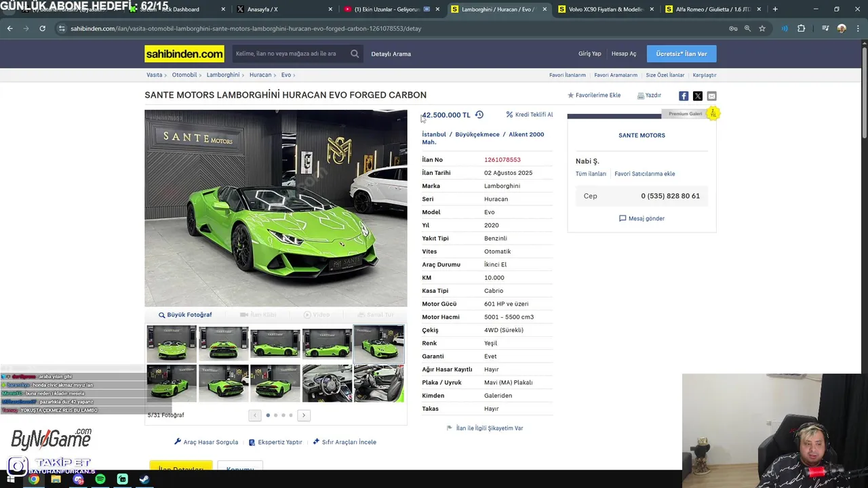Click main Lamborghini photo
Viewport: 868px width, 488px height.
click(276, 208)
